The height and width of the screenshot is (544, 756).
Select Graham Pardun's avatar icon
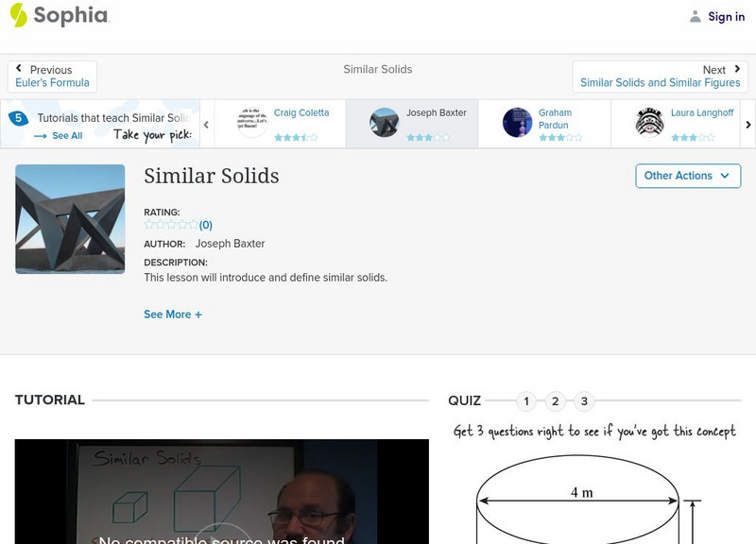(x=517, y=123)
